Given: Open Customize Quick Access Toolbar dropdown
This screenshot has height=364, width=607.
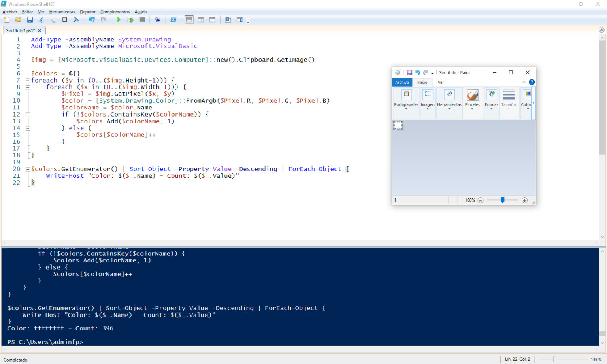Looking at the screenshot, I should coord(432,72).
